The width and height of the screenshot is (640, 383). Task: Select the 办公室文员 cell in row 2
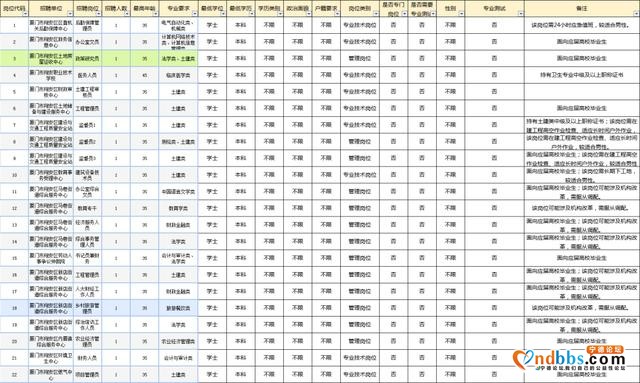(x=87, y=42)
